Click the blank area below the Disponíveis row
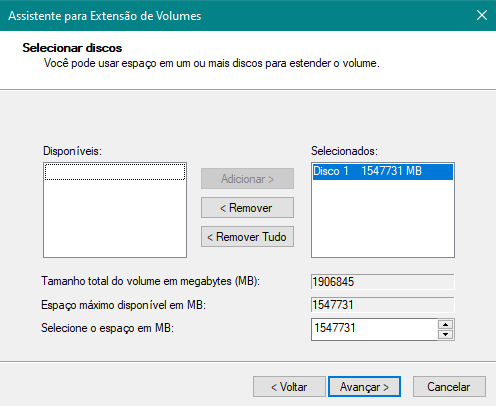This screenshot has height=406, width=496. (115, 218)
